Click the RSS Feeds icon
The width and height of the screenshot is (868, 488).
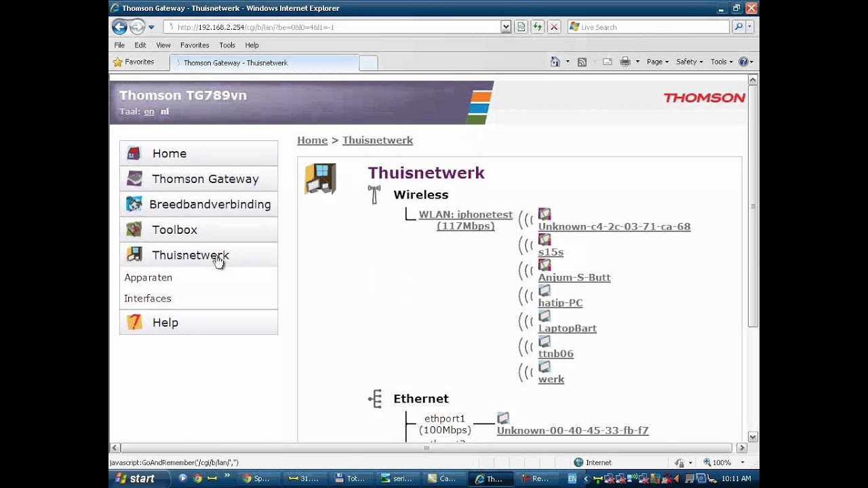tap(582, 62)
